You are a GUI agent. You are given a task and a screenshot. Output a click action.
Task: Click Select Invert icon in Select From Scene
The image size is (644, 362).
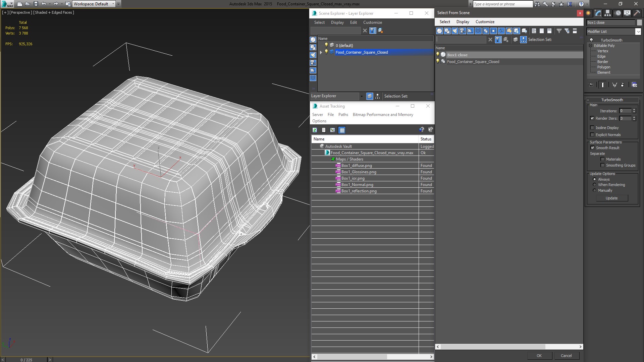(x=549, y=31)
